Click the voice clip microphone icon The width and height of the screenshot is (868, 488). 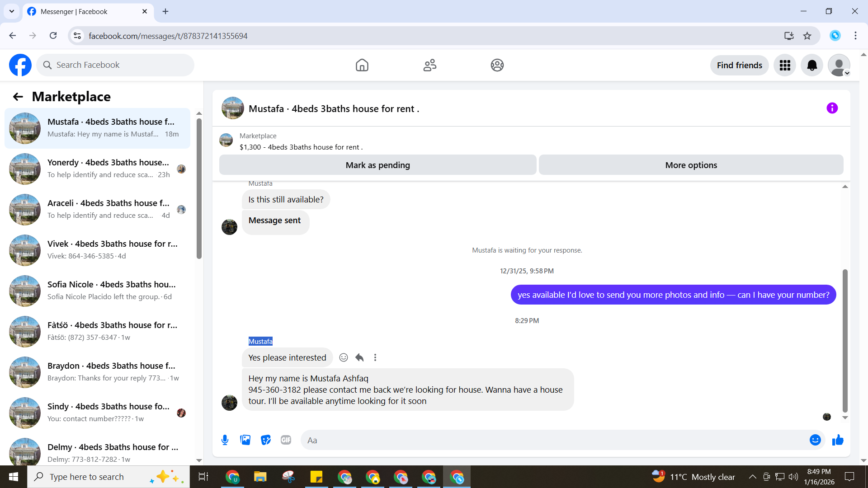coord(225,440)
